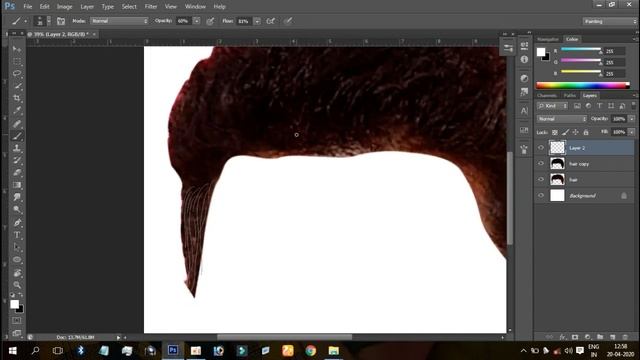
Task: Toggle Quick Mask mode icon
Action: (17, 321)
